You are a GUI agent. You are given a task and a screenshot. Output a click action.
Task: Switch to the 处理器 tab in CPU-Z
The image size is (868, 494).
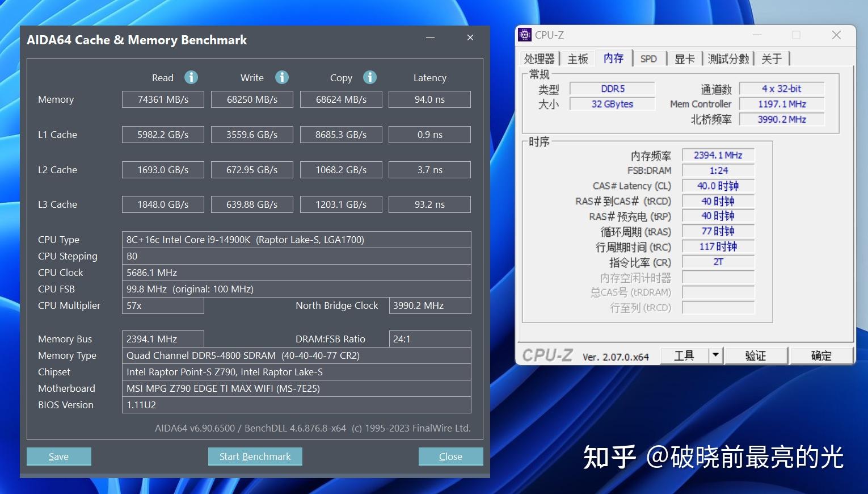540,58
